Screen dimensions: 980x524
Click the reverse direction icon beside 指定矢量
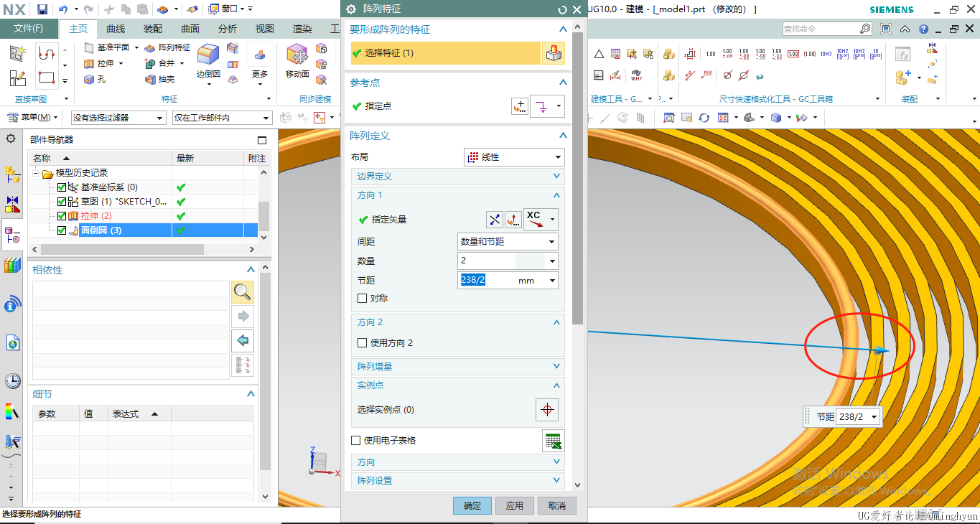(x=495, y=220)
